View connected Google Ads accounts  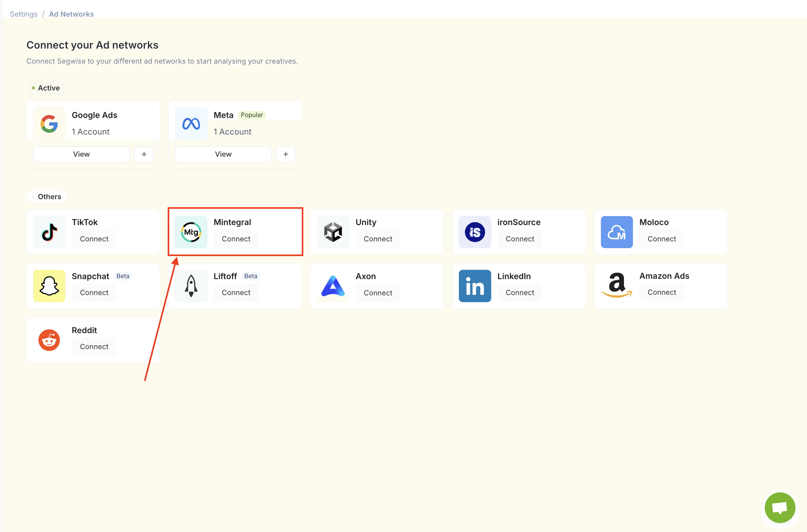(x=82, y=154)
